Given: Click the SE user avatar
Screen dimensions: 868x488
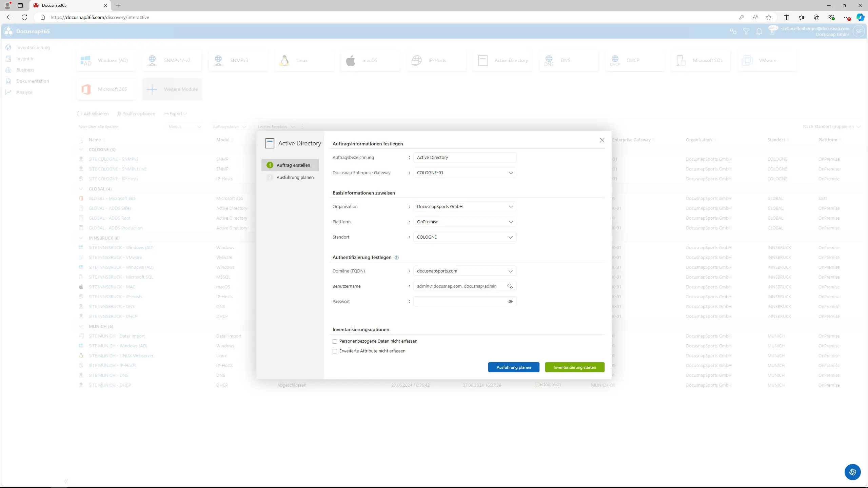Looking at the screenshot, I should [x=859, y=32].
